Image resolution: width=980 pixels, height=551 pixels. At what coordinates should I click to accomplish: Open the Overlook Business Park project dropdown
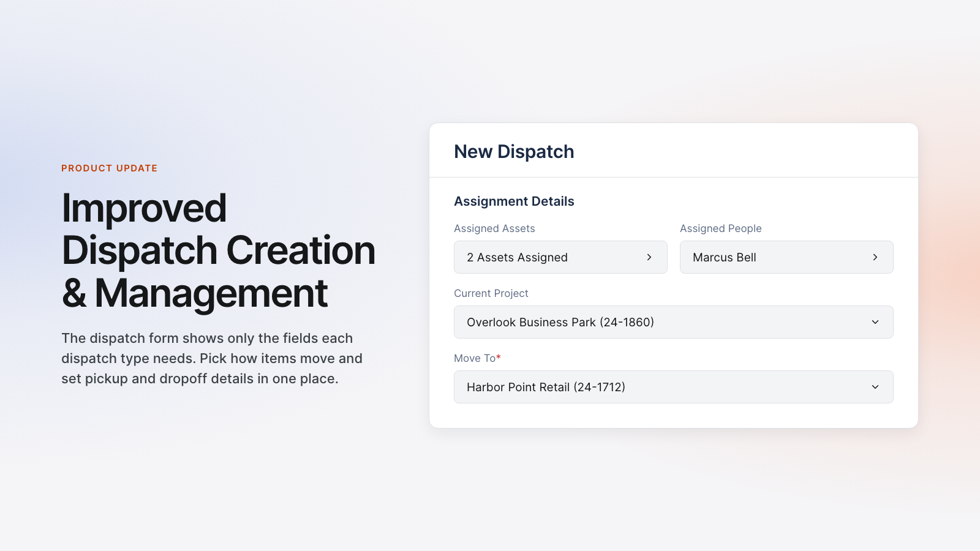(674, 322)
